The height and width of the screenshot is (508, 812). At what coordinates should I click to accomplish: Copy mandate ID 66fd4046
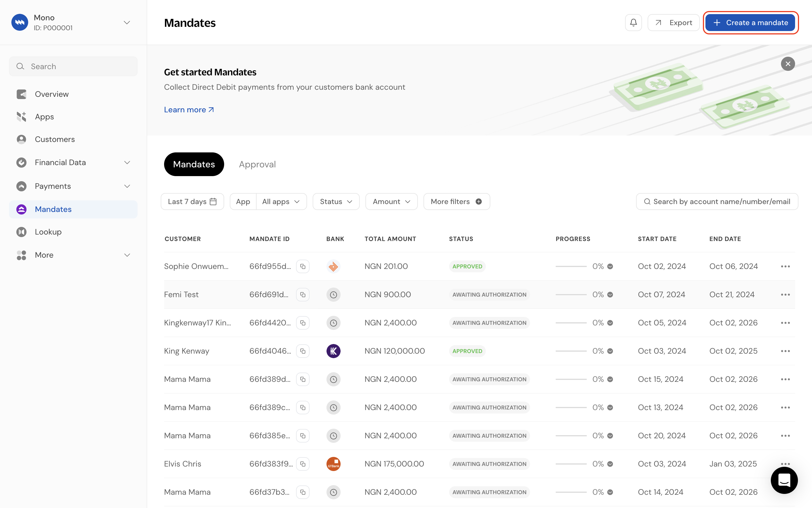click(303, 351)
